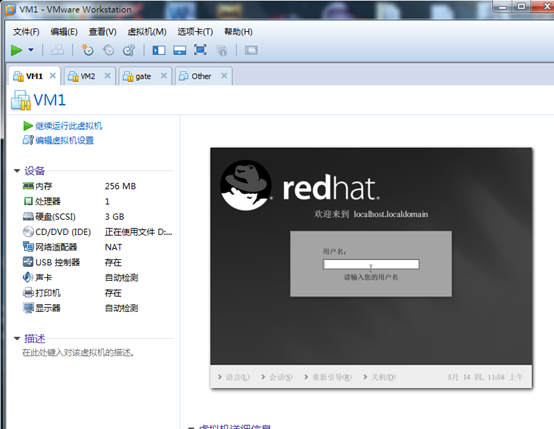The image size is (554, 429).
Task: Open the 帮助(H) menu
Action: (238, 32)
